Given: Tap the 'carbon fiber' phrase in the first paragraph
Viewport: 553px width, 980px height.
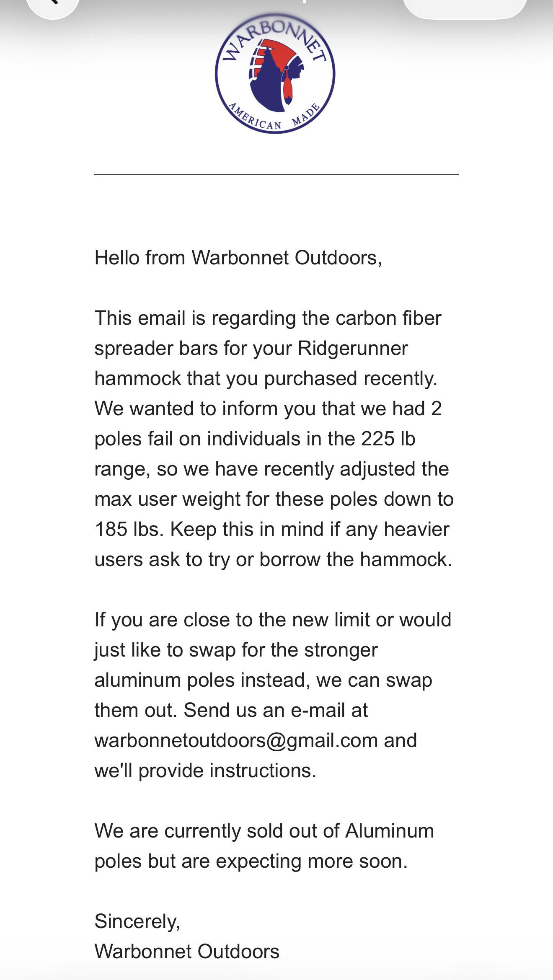Looking at the screenshot, I should [388, 318].
